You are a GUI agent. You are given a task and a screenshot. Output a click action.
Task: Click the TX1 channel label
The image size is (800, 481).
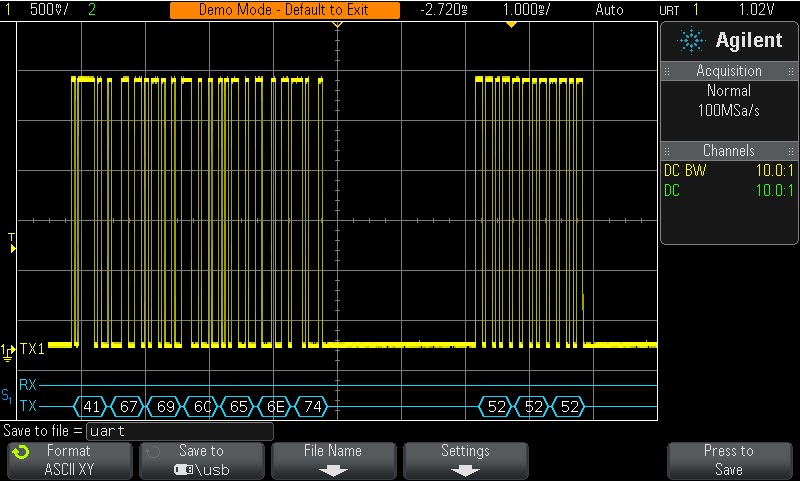tap(32, 349)
